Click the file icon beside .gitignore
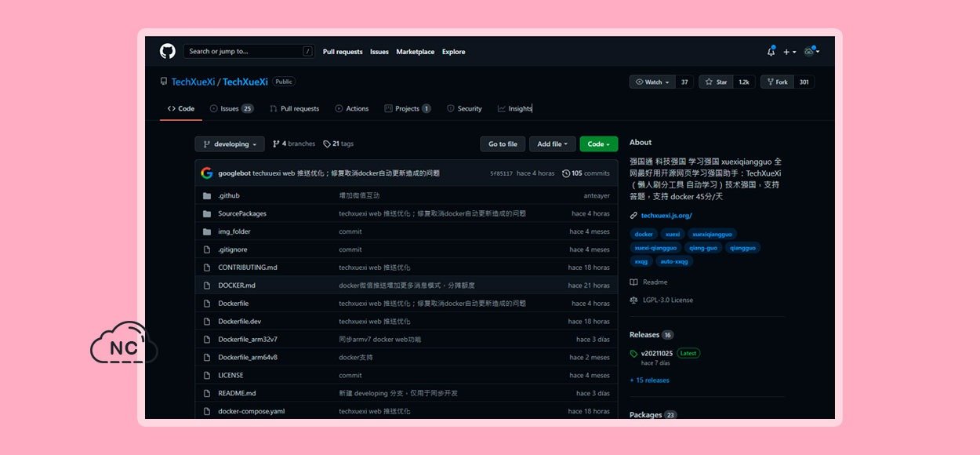This screenshot has width=980, height=455. [x=207, y=249]
